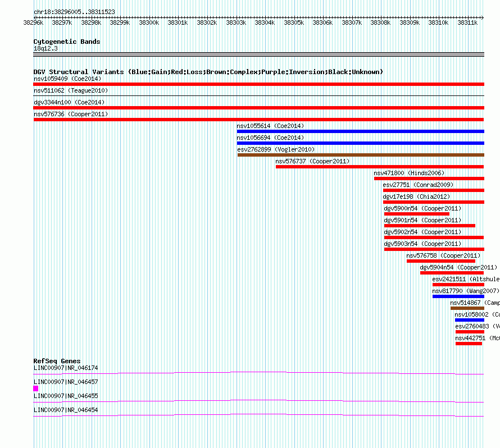Open the nsv576737 (Cooper2011) red bar

click(379, 167)
